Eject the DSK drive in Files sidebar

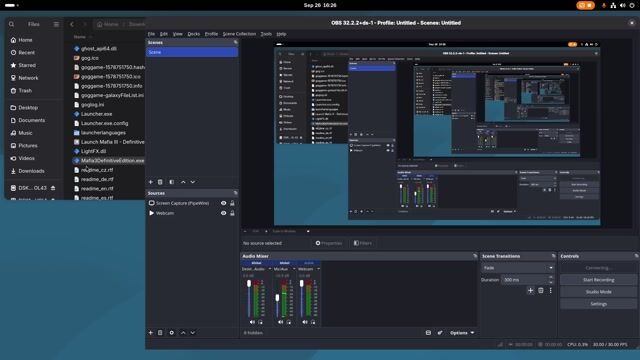53,188
